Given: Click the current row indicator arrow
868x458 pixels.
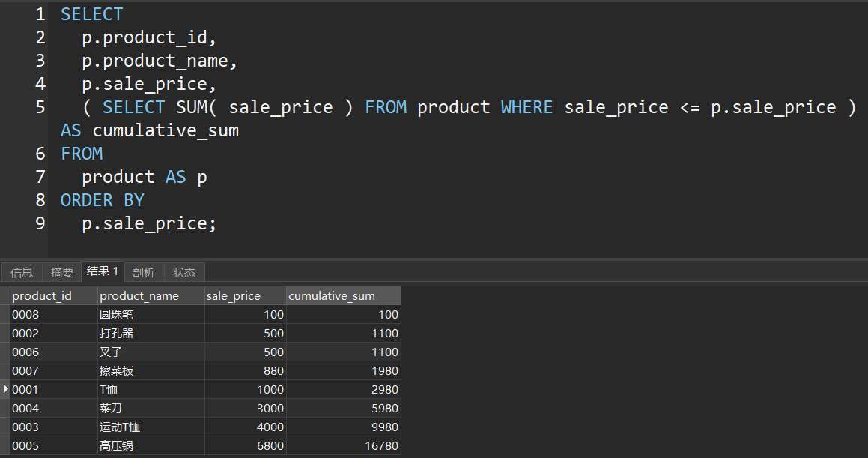Looking at the screenshot, I should point(6,389).
